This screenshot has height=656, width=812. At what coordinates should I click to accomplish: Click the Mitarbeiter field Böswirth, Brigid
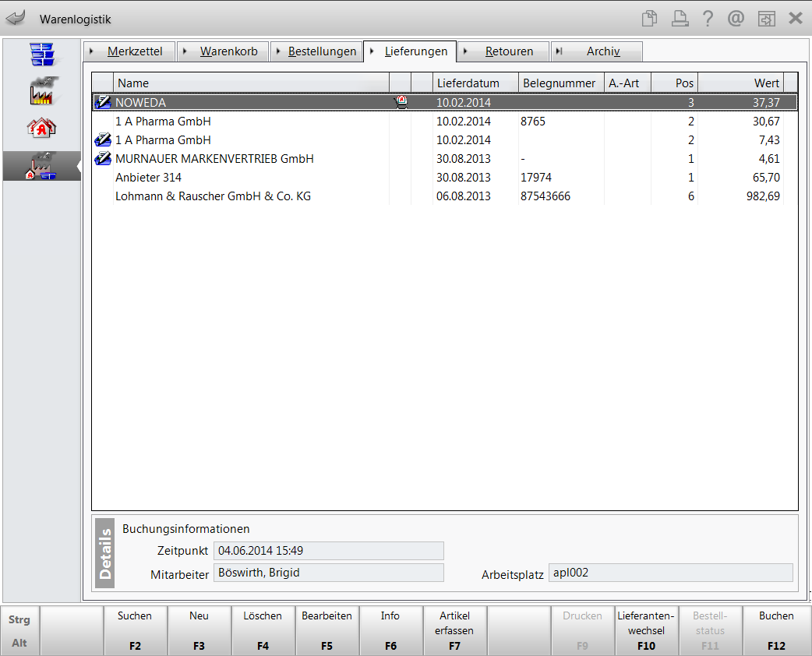[329, 572]
